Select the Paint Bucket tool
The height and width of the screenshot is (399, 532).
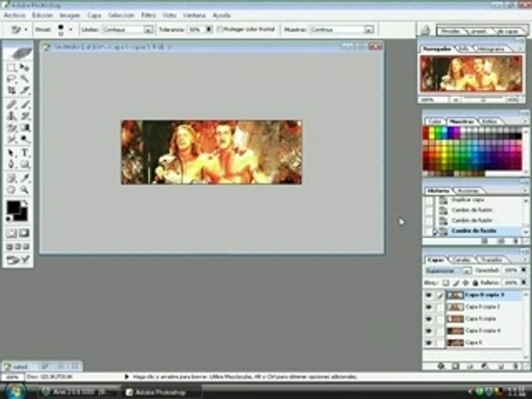point(24,128)
